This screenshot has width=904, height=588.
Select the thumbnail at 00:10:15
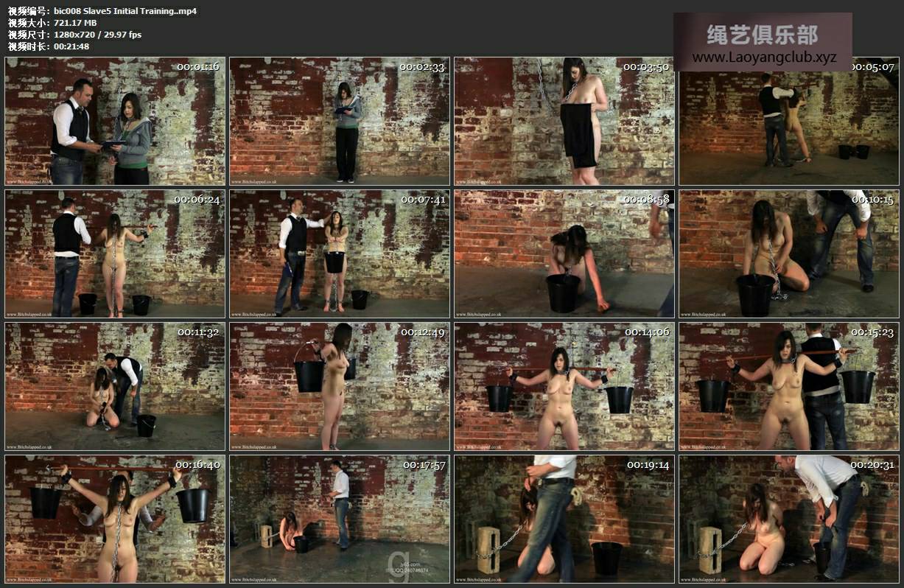point(789,254)
